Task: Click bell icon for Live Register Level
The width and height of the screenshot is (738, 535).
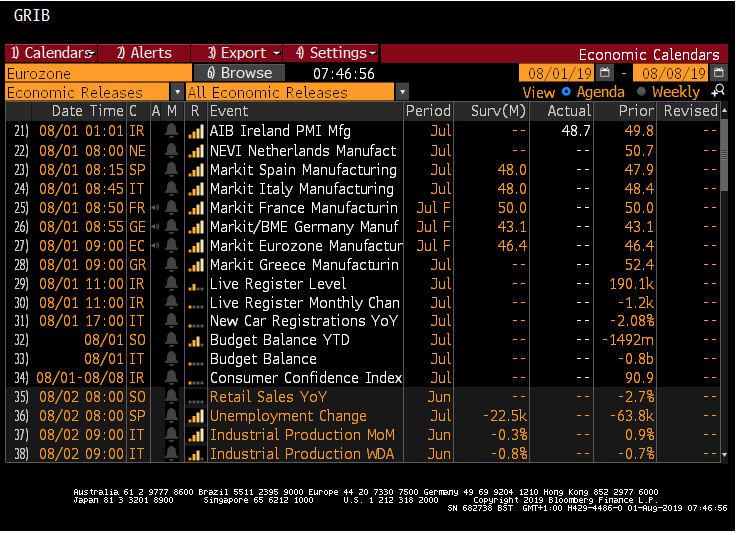Action: [x=172, y=284]
